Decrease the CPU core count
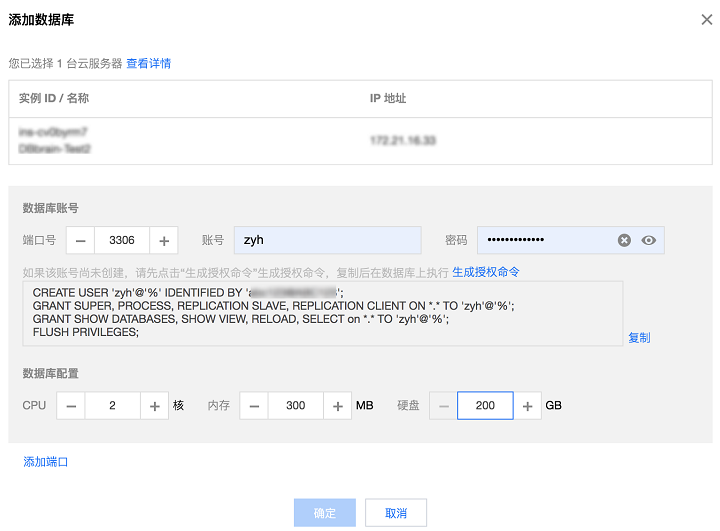This screenshot has height=531, width=720. click(x=70, y=406)
